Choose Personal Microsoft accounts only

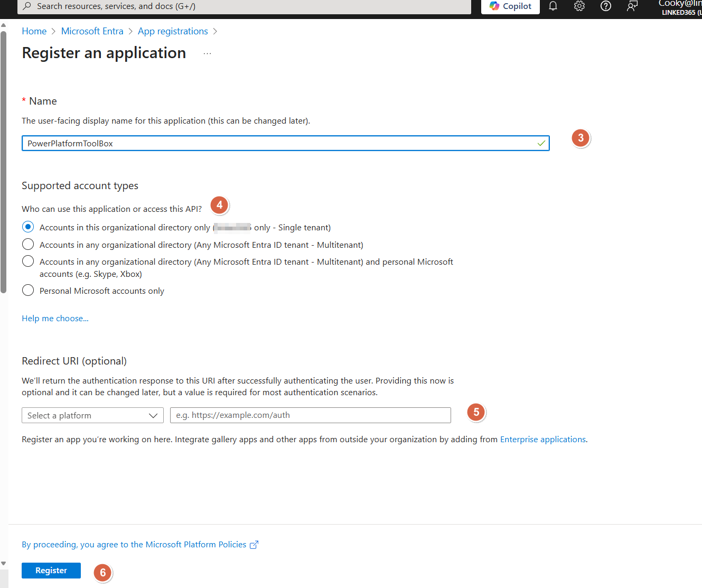[x=27, y=290]
